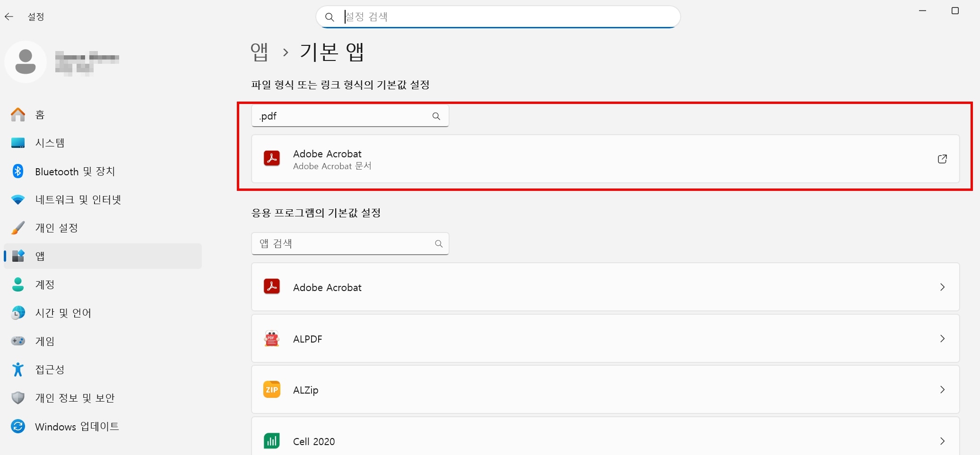Open Bluetooth 및 장치 settings
The width and height of the screenshot is (980, 455).
pyautogui.click(x=103, y=171)
